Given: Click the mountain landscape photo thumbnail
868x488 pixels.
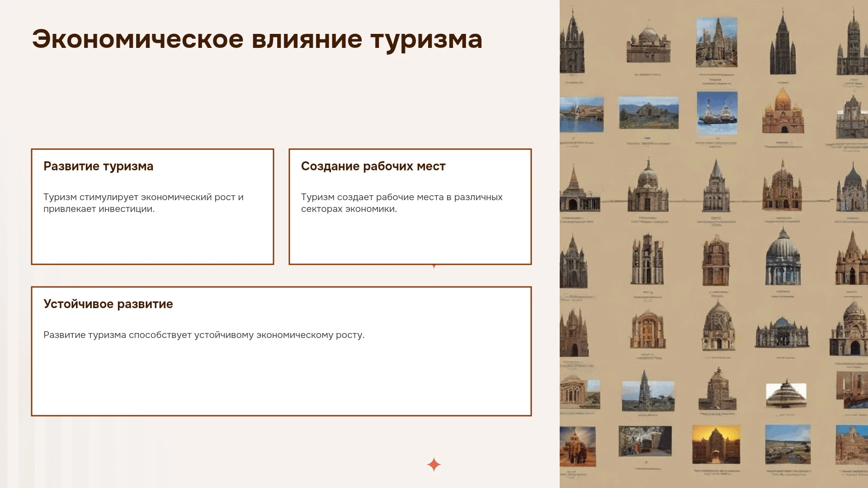Looking at the screenshot, I should (x=649, y=113).
